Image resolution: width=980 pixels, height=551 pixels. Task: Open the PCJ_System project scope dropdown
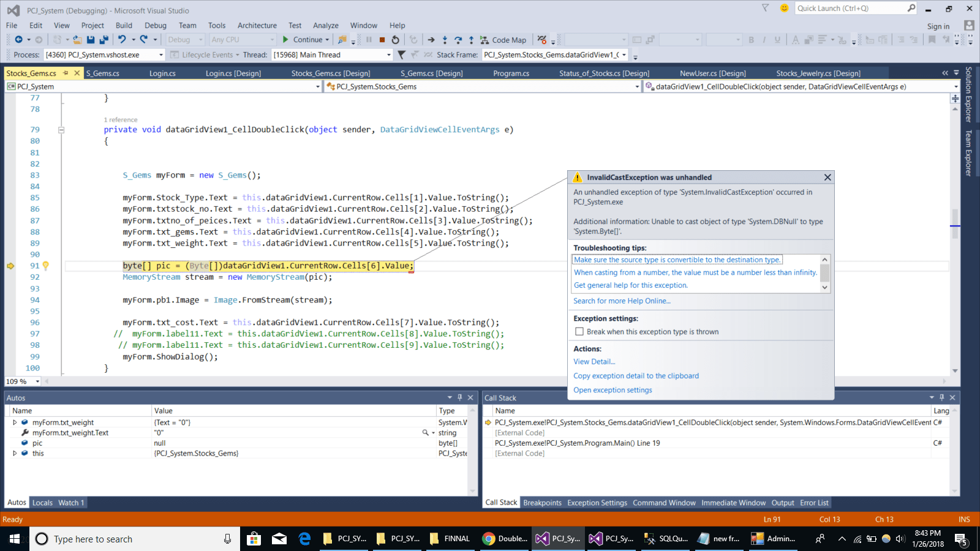(x=318, y=87)
